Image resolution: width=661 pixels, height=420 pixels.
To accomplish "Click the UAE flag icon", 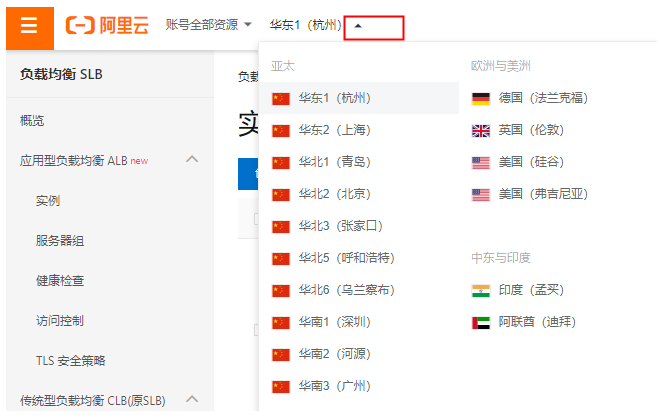I will pos(481,323).
